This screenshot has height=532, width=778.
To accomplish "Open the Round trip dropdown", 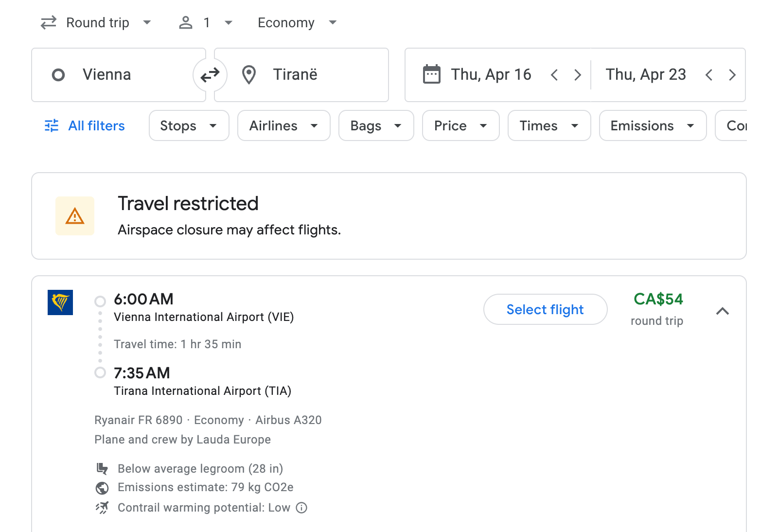I will (97, 22).
